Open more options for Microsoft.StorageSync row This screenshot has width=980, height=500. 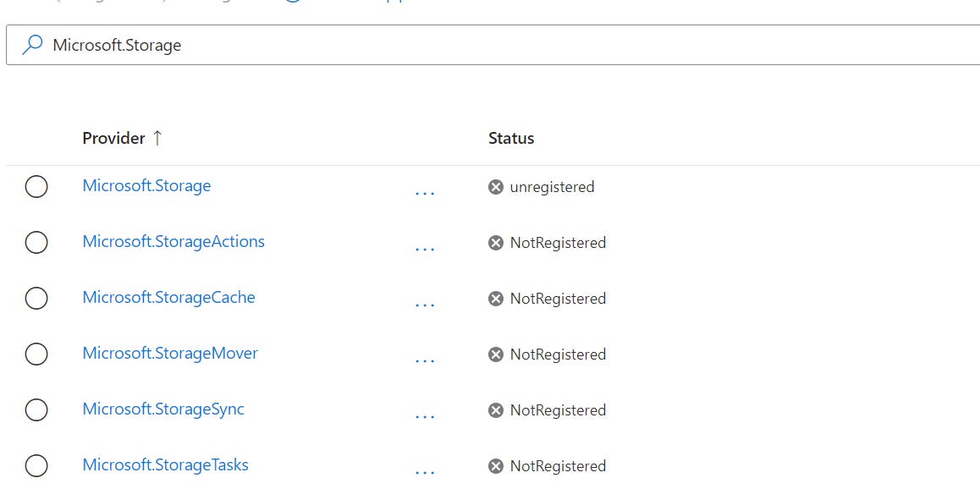(425, 417)
